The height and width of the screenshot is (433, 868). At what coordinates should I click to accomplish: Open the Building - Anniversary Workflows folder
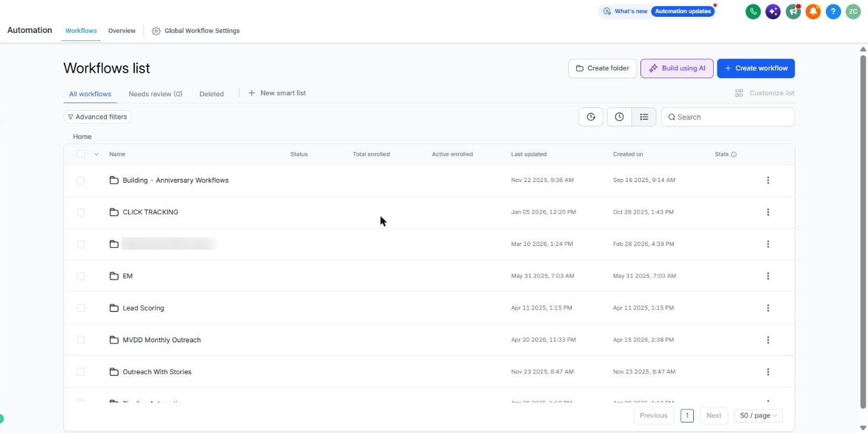point(175,180)
